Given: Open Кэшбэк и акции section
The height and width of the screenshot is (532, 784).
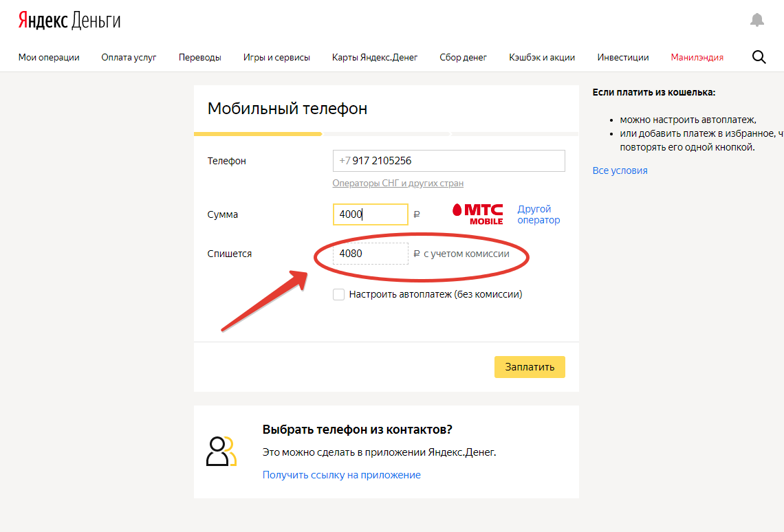Looking at the screenshot, I should [542, 58].
